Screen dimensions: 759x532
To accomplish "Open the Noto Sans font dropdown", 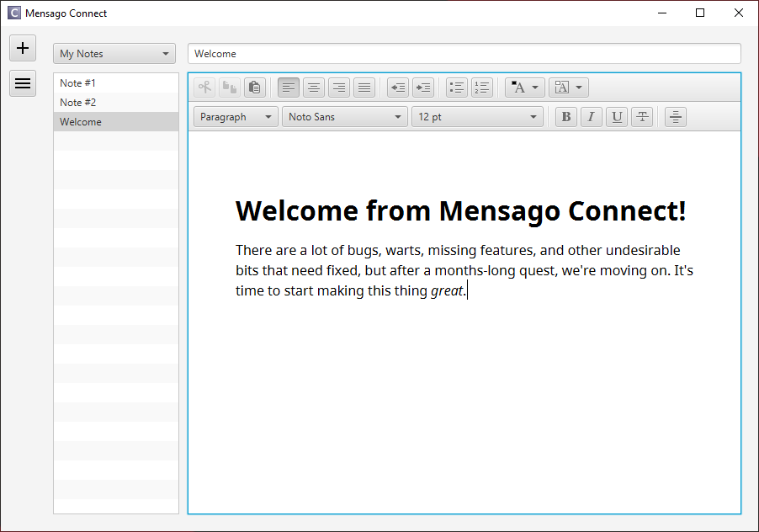I will click(345, 117).
